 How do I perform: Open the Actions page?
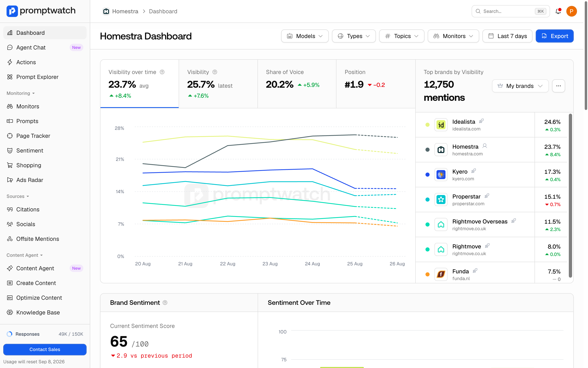tap(45, 62)
